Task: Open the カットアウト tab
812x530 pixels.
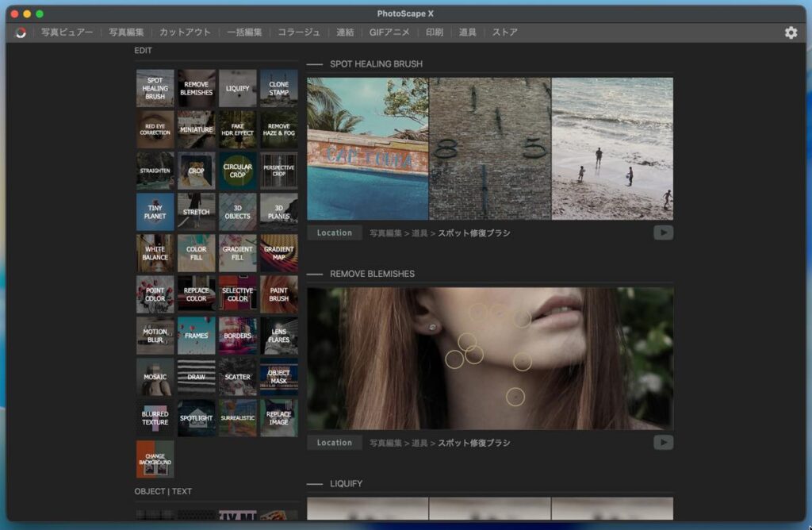Action: pos(185,32)
